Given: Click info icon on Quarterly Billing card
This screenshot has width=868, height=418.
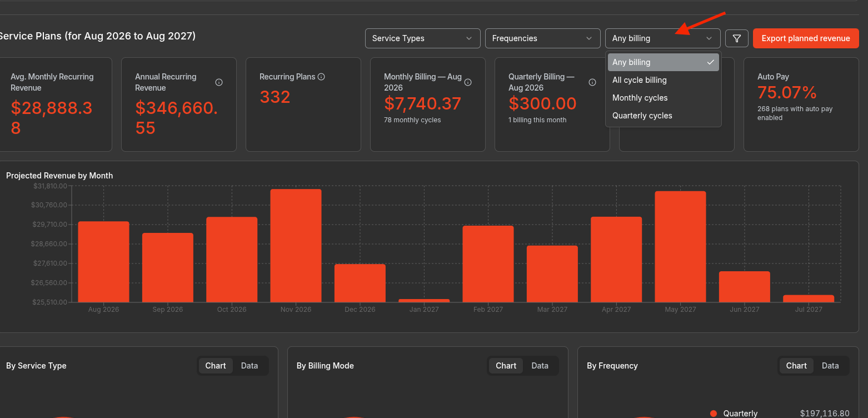Looking at the screenshot, I should (x=592, y=82).
